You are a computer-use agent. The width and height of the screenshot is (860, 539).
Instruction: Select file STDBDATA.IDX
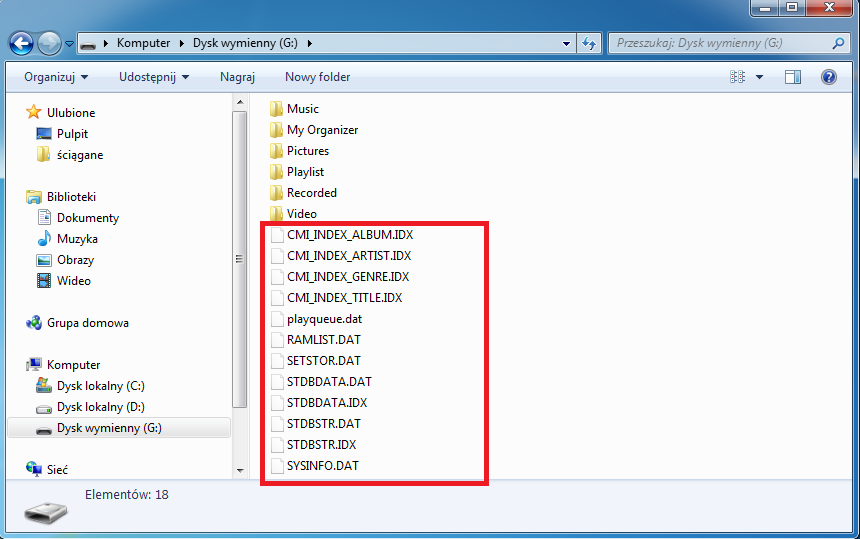[327, 402]
